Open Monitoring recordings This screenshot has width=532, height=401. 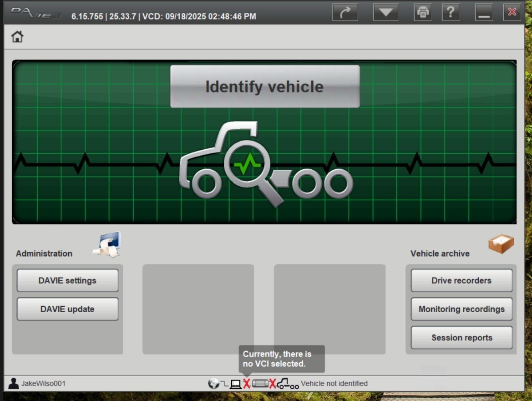(x=461, y=309)
